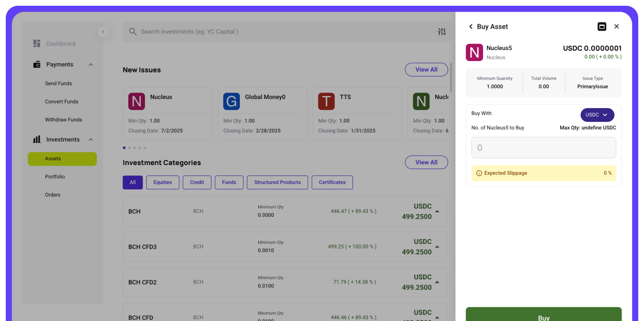
Task: Expand the BCH row triangle
Action: pos(437,211)
